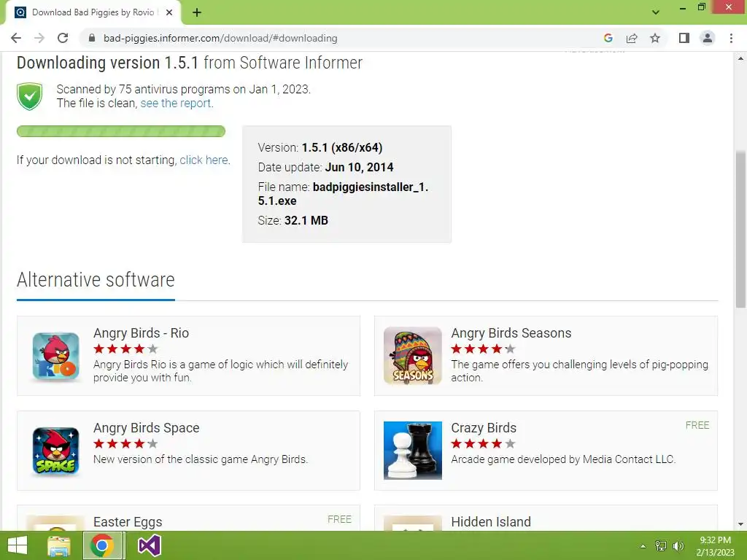Click the green download progress bar

point(121,131)
